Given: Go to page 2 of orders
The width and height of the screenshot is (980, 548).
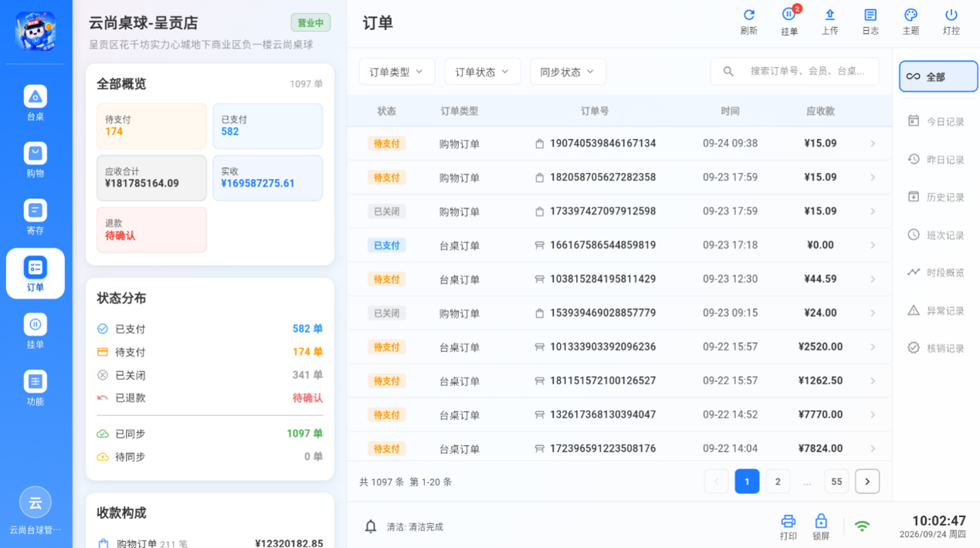Looking at the screenshot, I should 778,482.
